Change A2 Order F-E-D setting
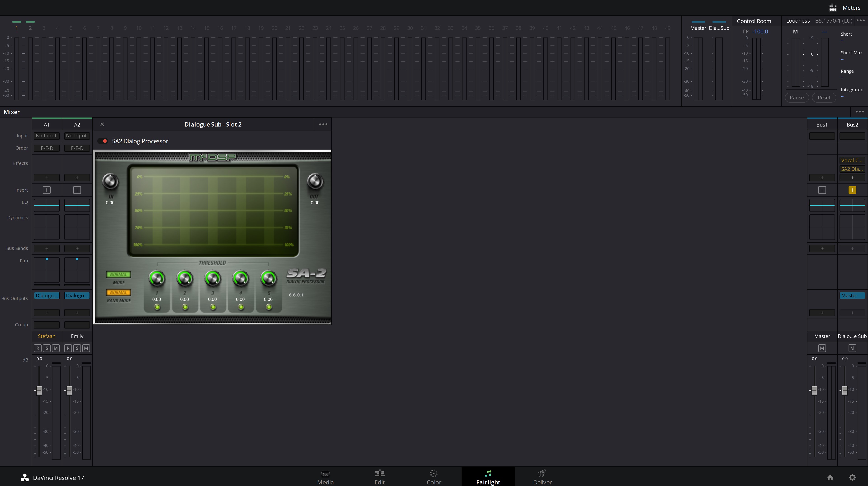Viewport: 868px width, 486px height. click(77, 148)
